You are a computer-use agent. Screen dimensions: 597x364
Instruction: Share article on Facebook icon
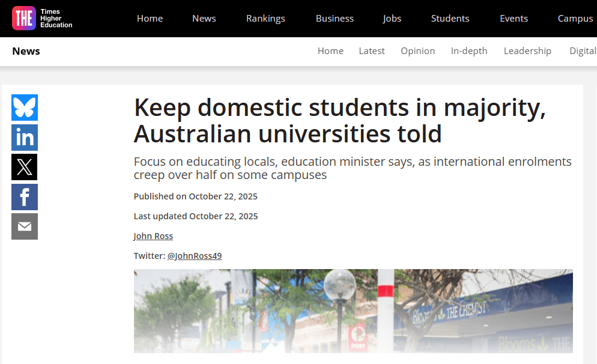point(25,197)
